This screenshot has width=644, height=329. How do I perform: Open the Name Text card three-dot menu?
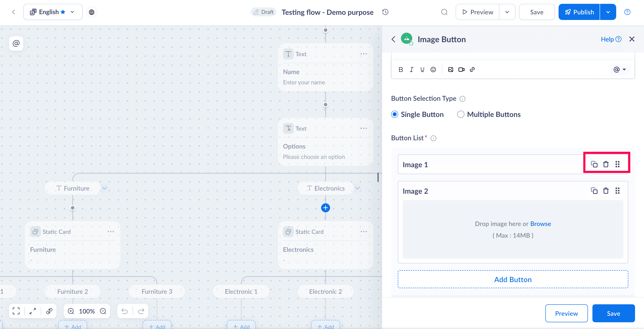(363, 54)
